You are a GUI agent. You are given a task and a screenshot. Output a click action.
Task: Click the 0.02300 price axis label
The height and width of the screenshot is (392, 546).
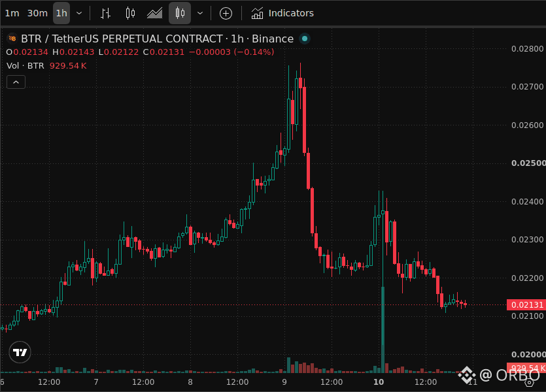(527, 240)
